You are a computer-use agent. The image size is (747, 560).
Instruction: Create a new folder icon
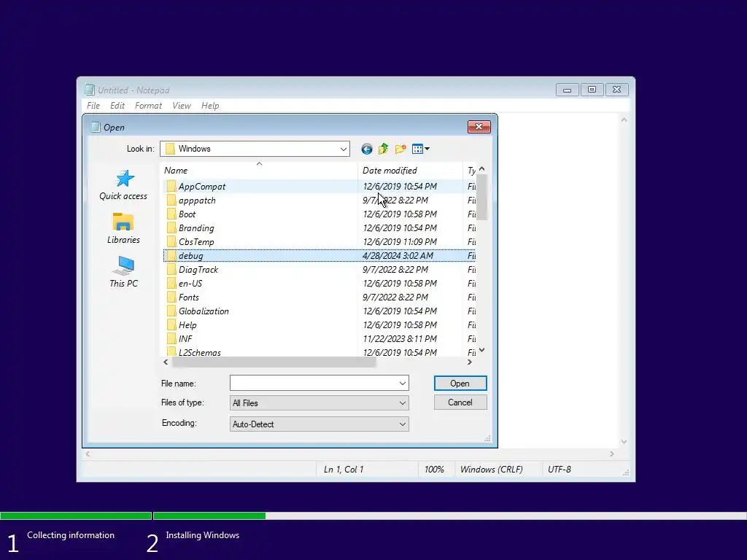[400, 149]
